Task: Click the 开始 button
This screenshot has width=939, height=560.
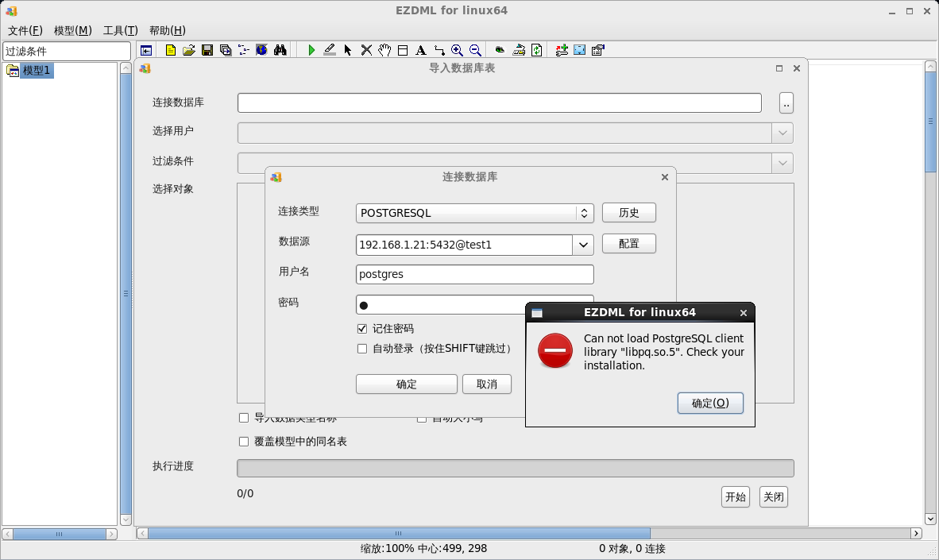Action: (x=736, y=496)
